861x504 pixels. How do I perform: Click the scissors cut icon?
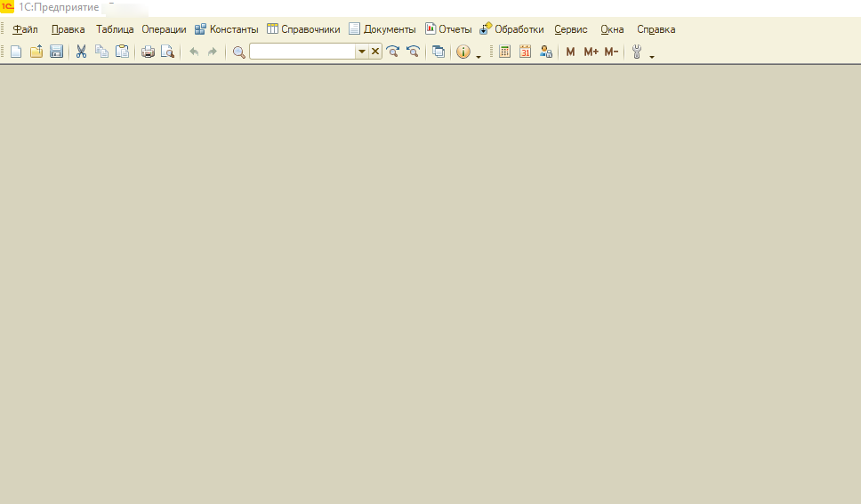[x=81, y=52]
